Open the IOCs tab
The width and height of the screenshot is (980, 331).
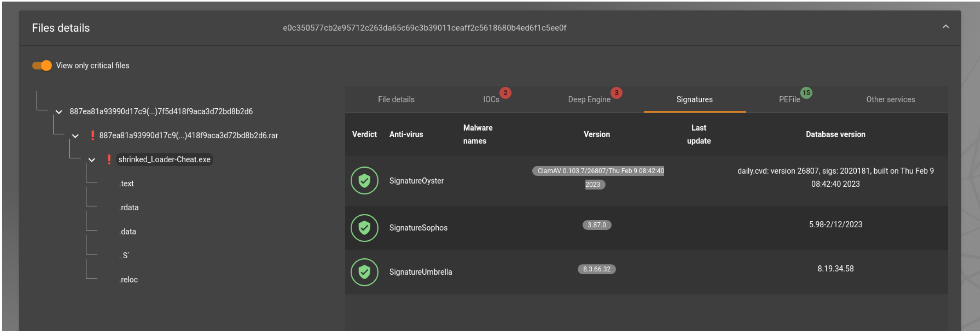[491, 99]
